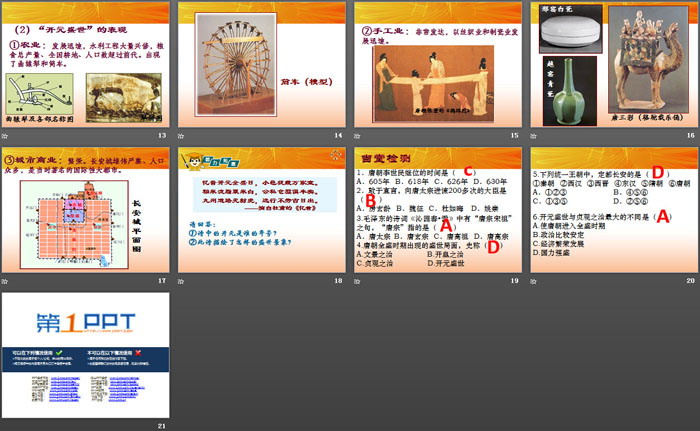This screenshot has width=700, height=431.
Task: Click the green checkmark icon on slide 21
Action: 61,353
